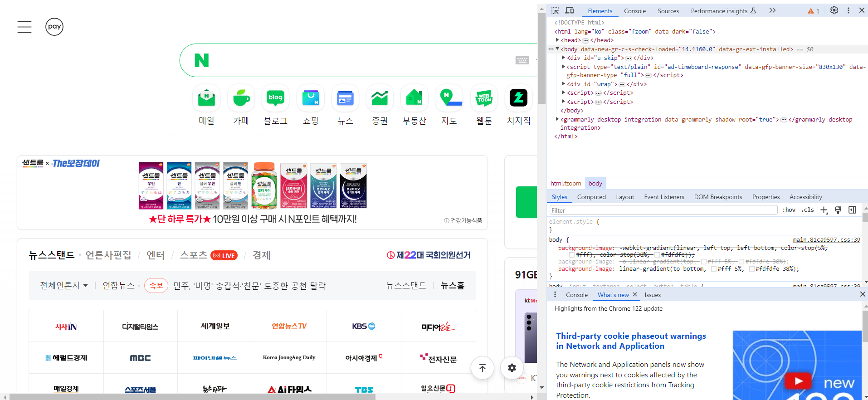Show more DevTools tabs with the chevron
The width and height of the screenshot is (868, 400).
coord(772,10)
